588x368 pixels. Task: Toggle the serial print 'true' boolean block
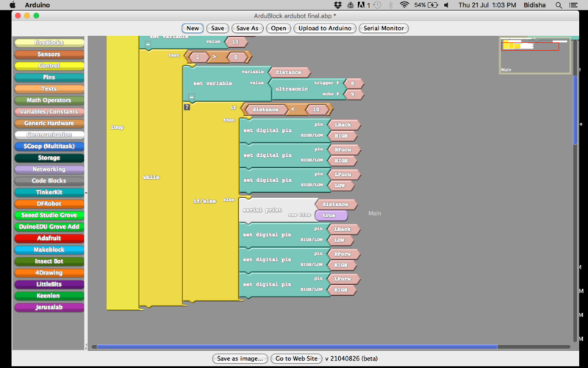coord(329,216)
